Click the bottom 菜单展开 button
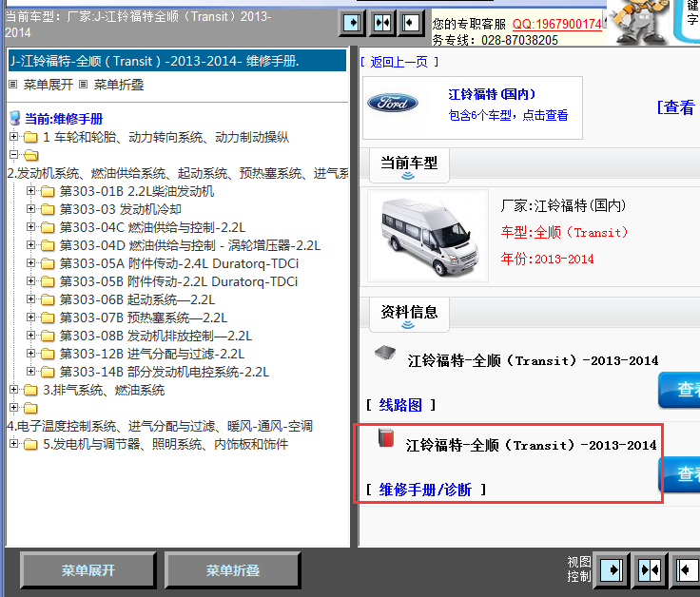Screen dimensions: 700x597 pyautogui.click(x=88, y=570)
